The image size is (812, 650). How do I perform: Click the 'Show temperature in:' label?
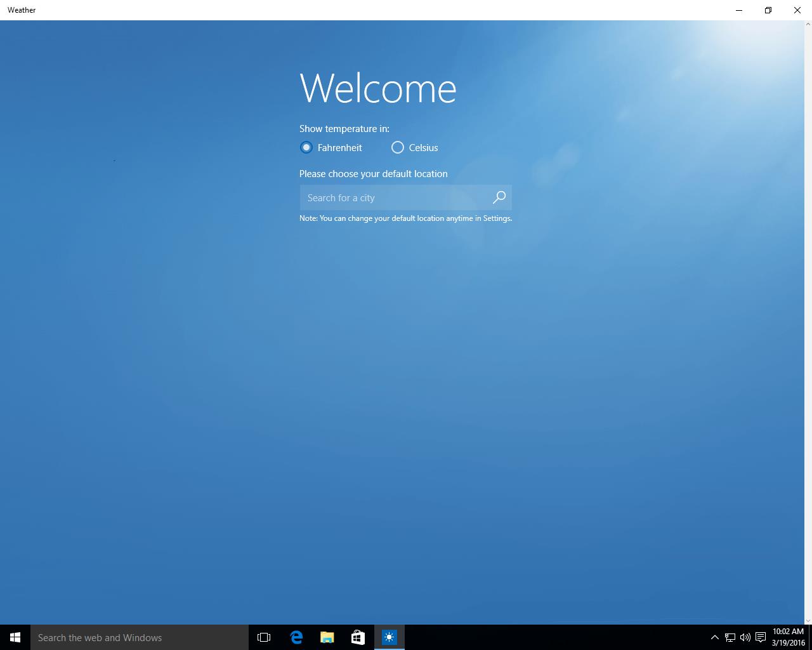[344, 129]
